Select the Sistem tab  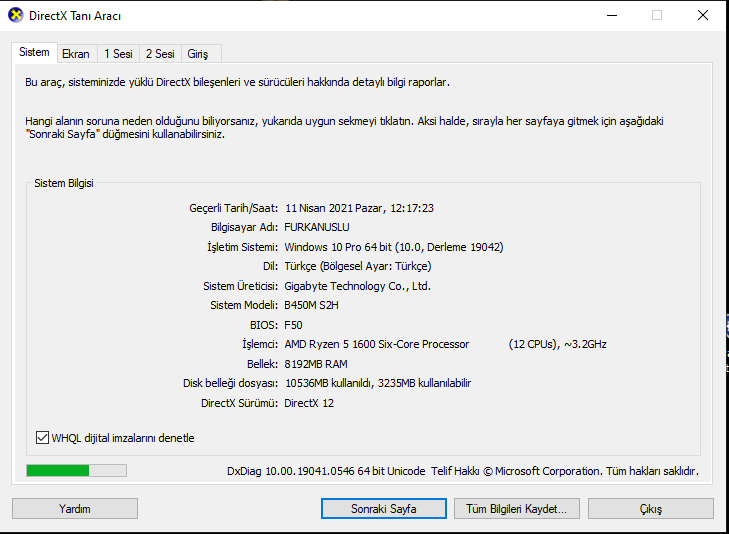34,52
